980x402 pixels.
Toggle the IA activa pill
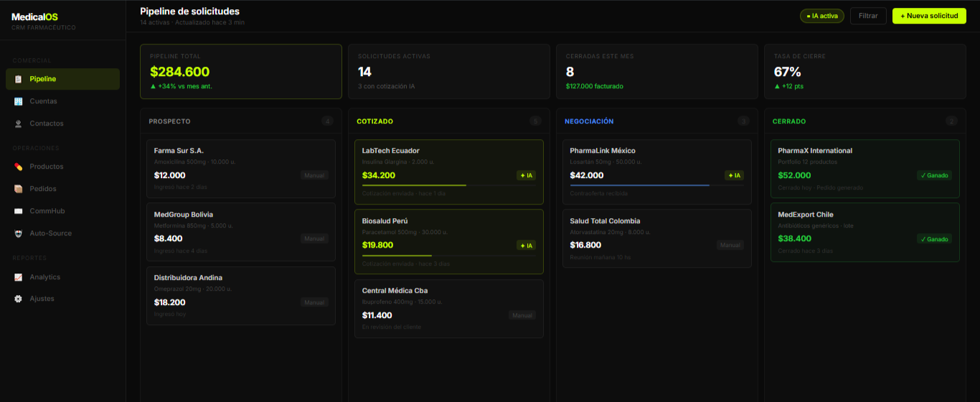tap(822, 16)
